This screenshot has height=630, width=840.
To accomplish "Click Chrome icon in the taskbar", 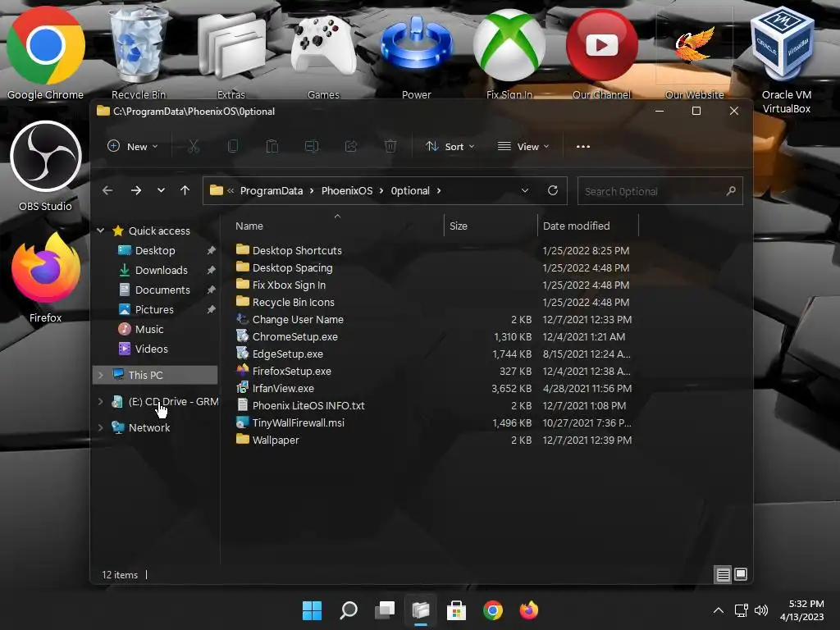I will [493, 610].
